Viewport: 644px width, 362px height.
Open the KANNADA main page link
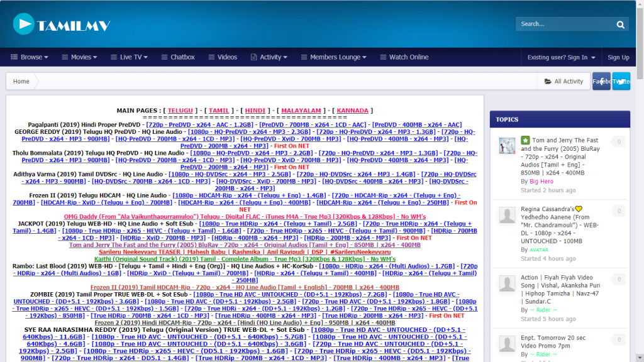click(x=352, y=111)
